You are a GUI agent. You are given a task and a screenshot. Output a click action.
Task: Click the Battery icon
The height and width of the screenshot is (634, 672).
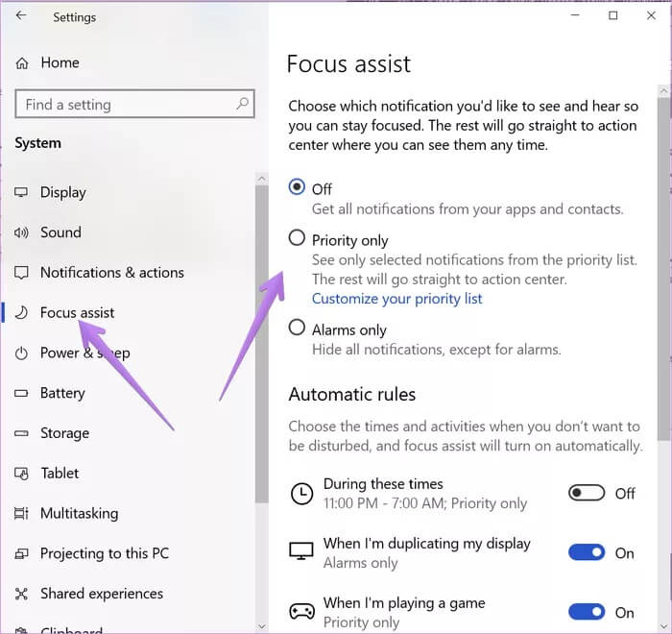[x=21, y=393]
